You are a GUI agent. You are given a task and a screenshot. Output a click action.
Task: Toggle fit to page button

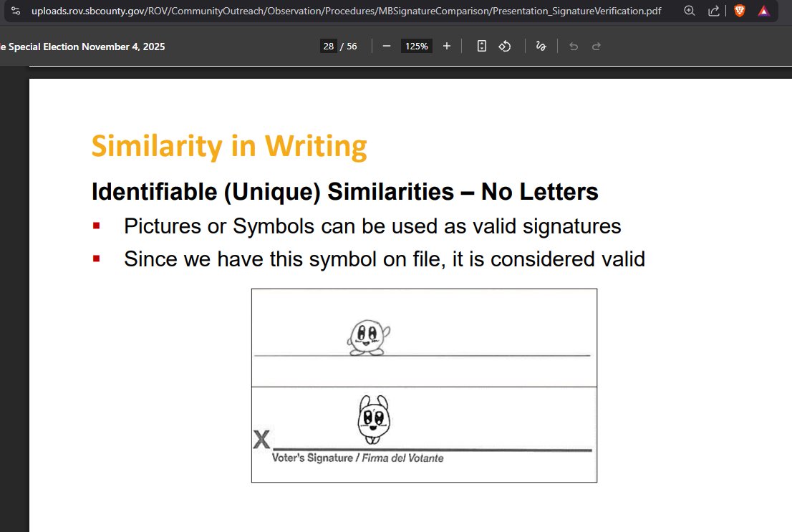point(482,46)
